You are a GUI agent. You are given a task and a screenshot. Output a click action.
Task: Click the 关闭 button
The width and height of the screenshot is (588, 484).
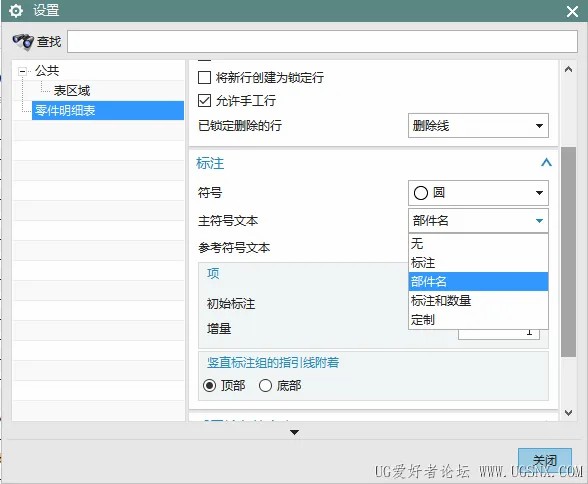click(x=544, y=460)
